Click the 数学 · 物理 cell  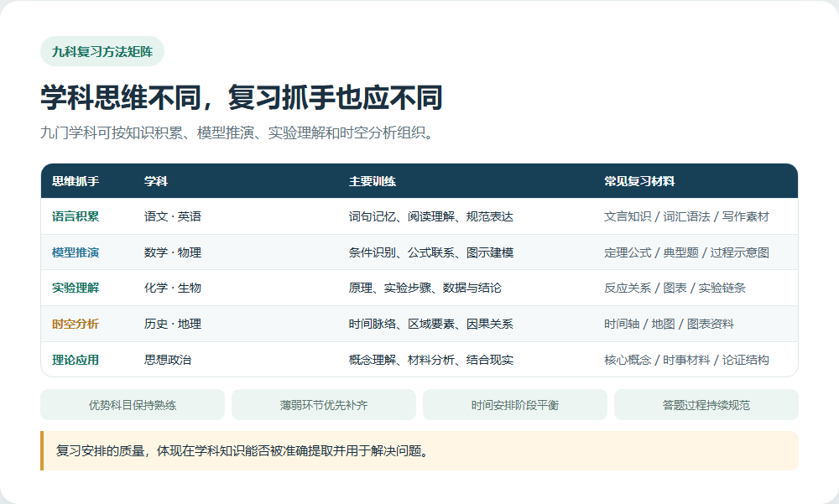[x=173, y=252]
